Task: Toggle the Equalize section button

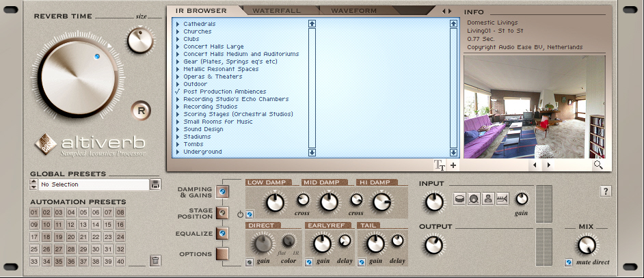Action: pyautogui.click(x=222, y=233)
